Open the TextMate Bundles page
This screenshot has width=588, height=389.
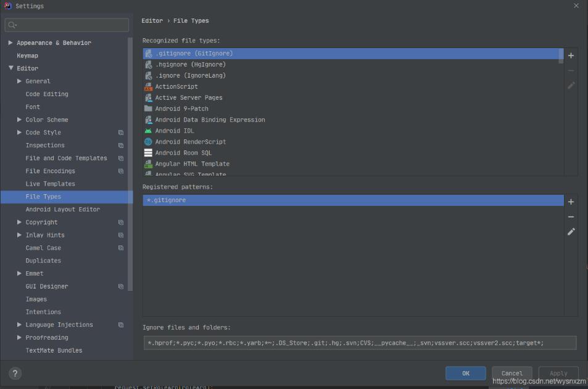[x=54, y=350]
